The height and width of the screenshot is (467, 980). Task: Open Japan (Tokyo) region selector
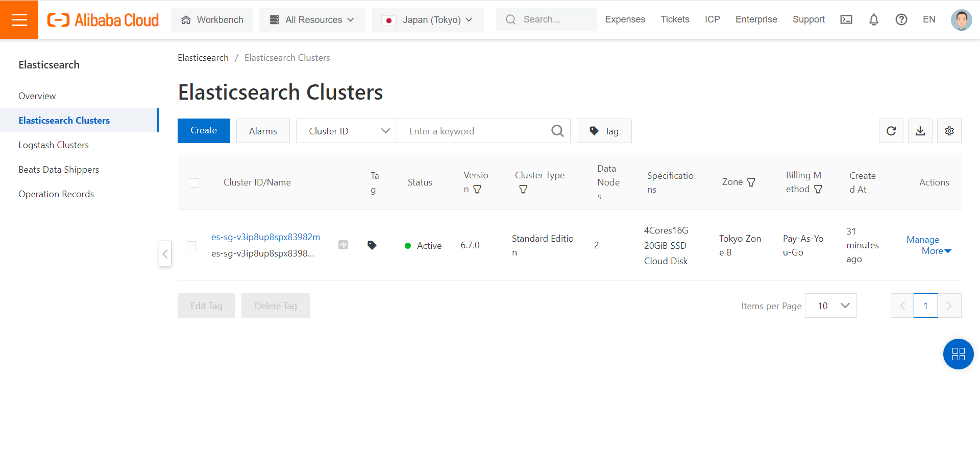428,20
